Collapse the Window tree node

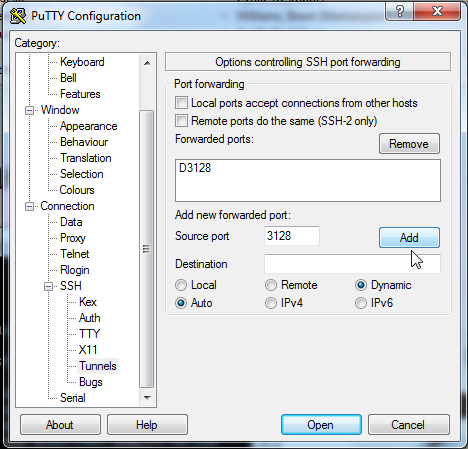click(x=29, y=110)
